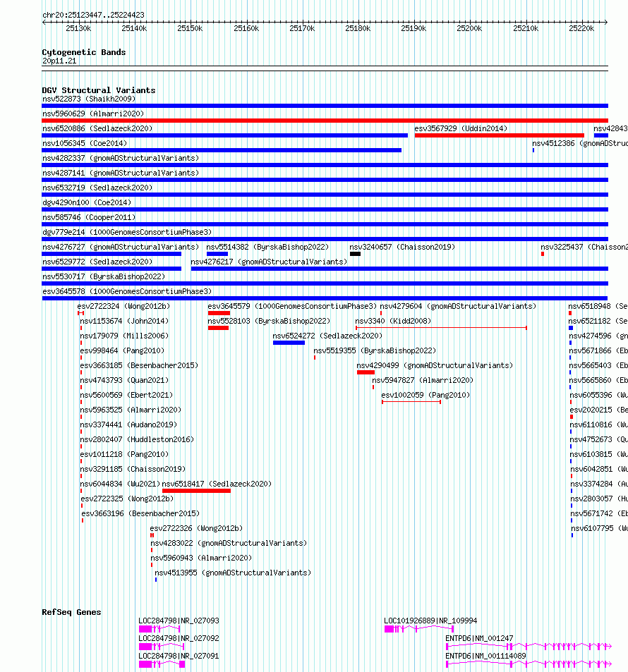The height and width of the screenshot is (672, 628).
Task: Click the 25170k ruler position label
Action: (x=302, y=28)
